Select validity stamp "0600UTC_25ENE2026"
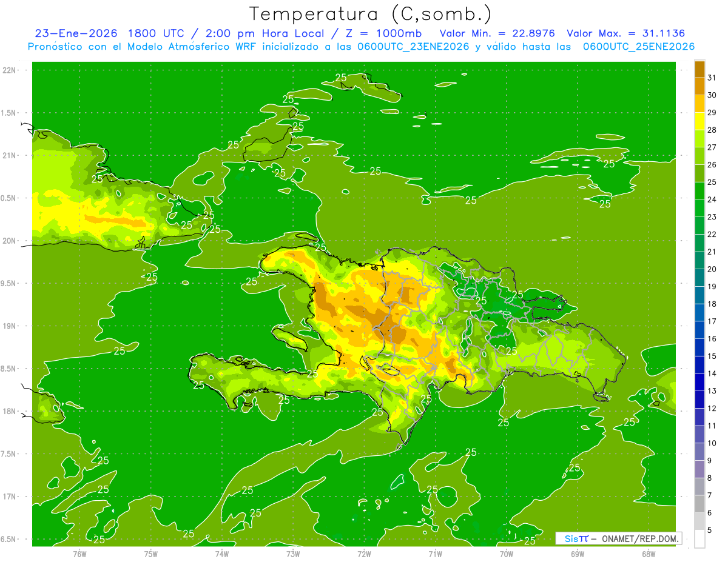Viewport: 728px width, 562px height. (639, 47)
